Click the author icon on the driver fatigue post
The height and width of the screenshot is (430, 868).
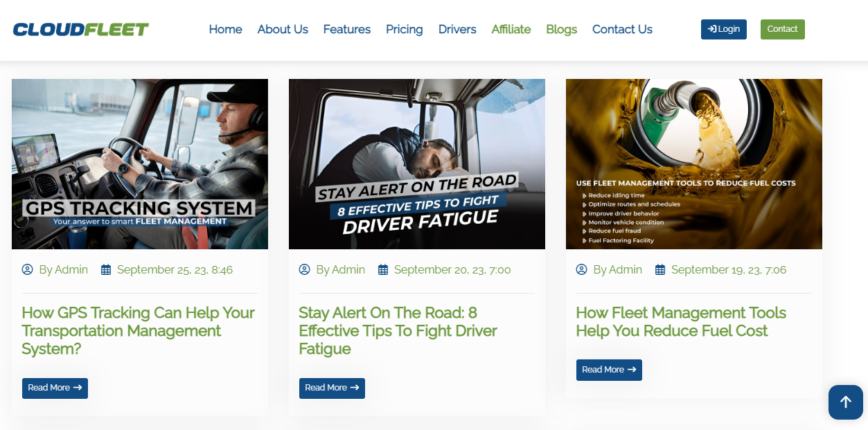[304, 269]
